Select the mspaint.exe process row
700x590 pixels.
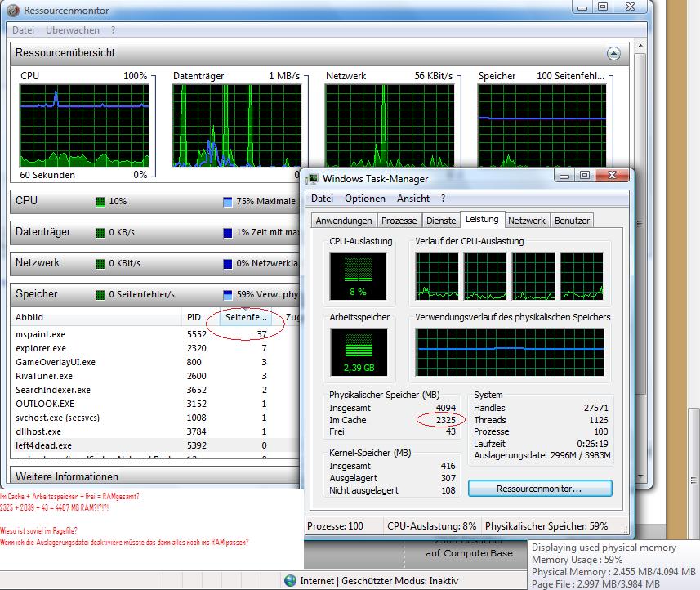tap(154, 334)
